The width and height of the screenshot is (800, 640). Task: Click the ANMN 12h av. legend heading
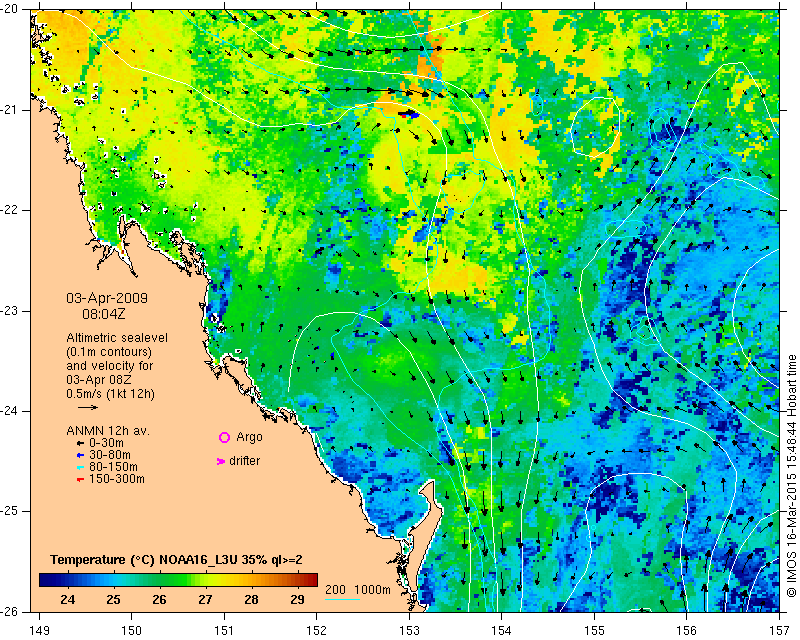(x=108, y=431)
